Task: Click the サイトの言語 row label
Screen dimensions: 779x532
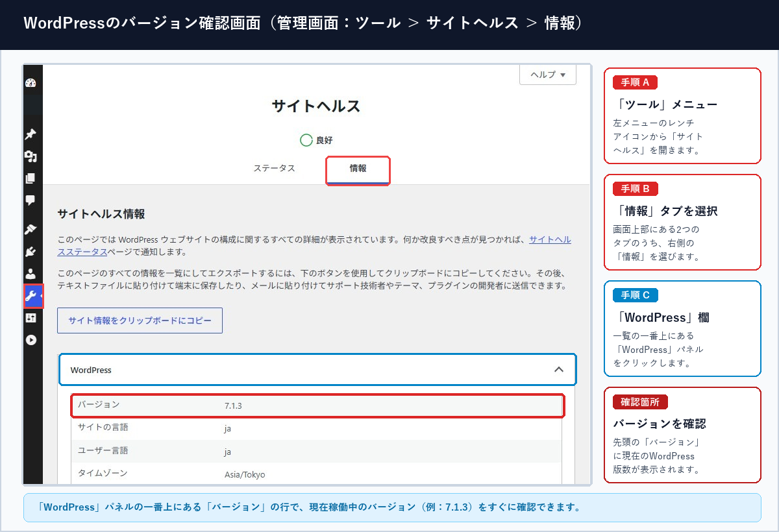Action: tap(103, 428)
